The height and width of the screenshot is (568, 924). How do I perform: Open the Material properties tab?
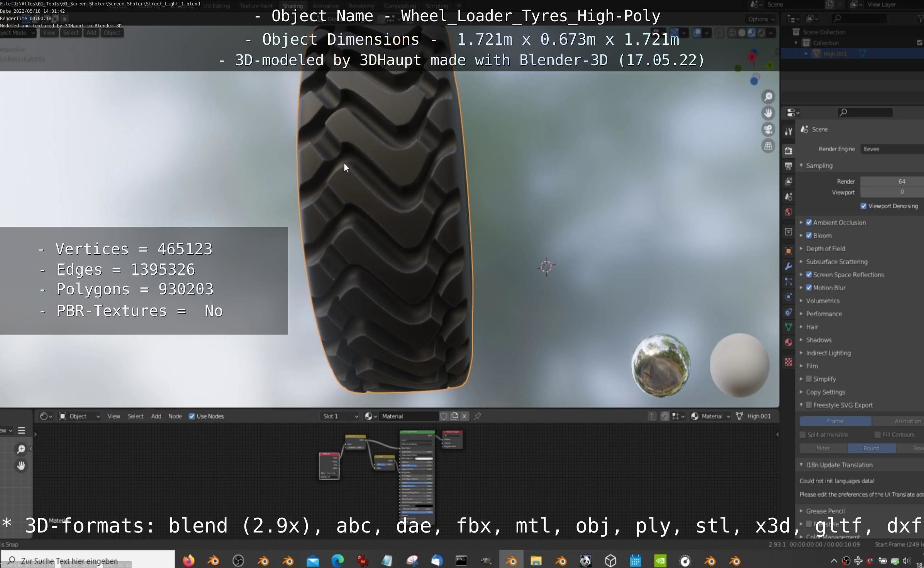[788, 343]
